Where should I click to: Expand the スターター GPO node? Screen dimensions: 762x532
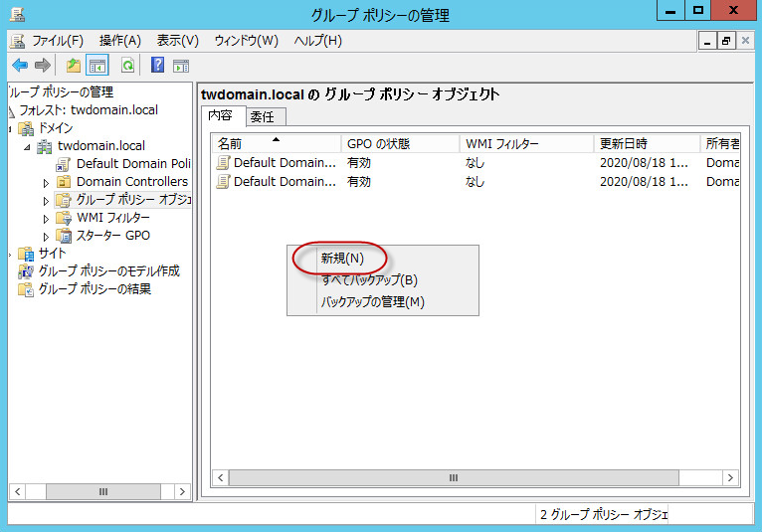click(46, 237)
